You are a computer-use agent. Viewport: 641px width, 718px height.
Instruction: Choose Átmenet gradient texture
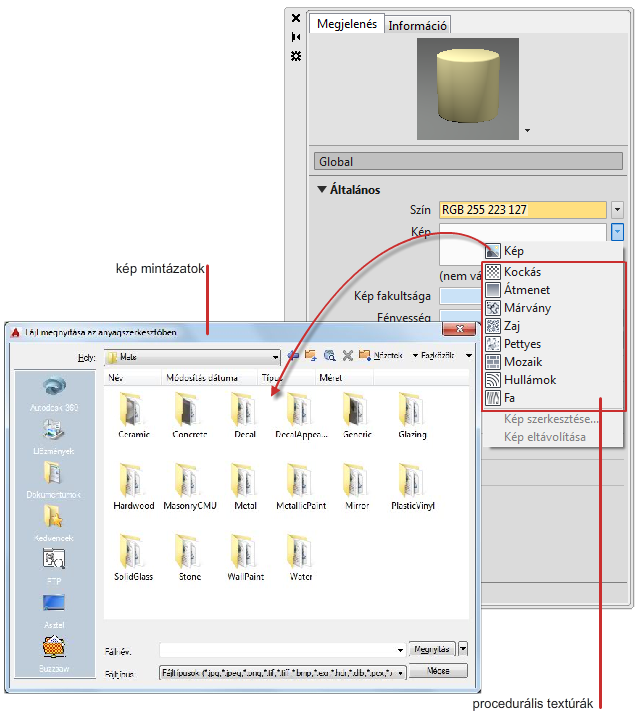pos(554,290)
